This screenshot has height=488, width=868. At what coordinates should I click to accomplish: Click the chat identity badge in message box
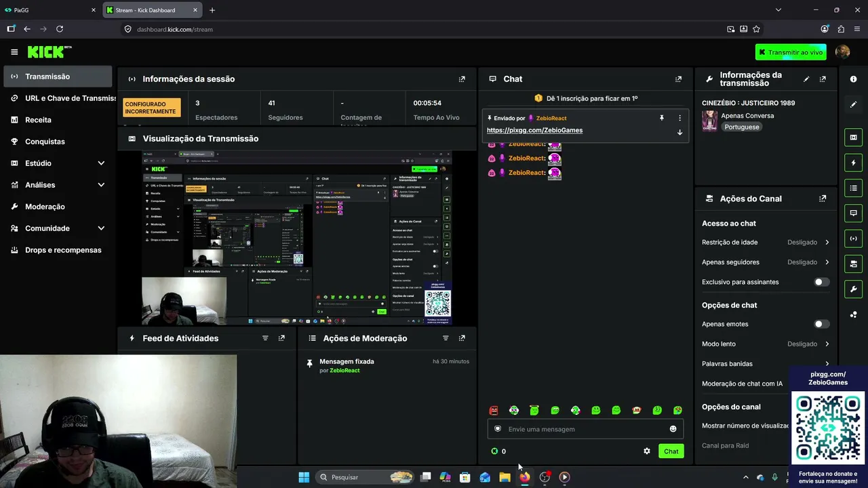pos(498,429)
